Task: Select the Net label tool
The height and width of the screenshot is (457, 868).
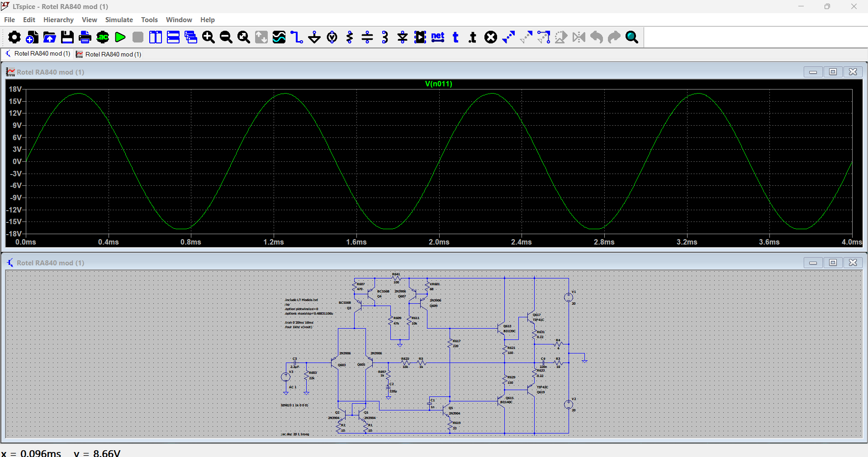Action: point(438,37)
